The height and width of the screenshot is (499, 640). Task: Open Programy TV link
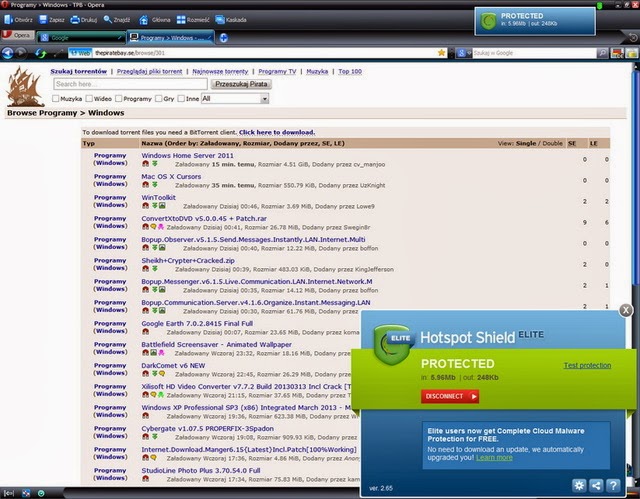tap(277, 71)
